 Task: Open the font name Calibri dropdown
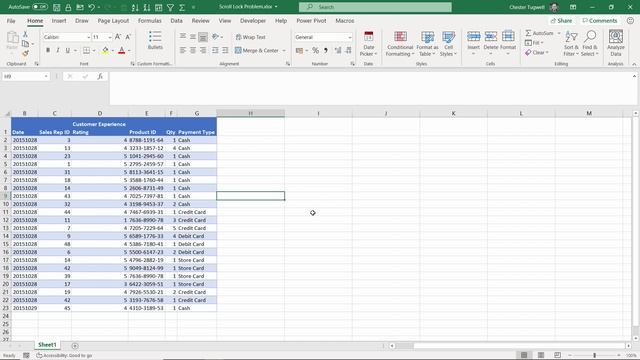point(88,37)
